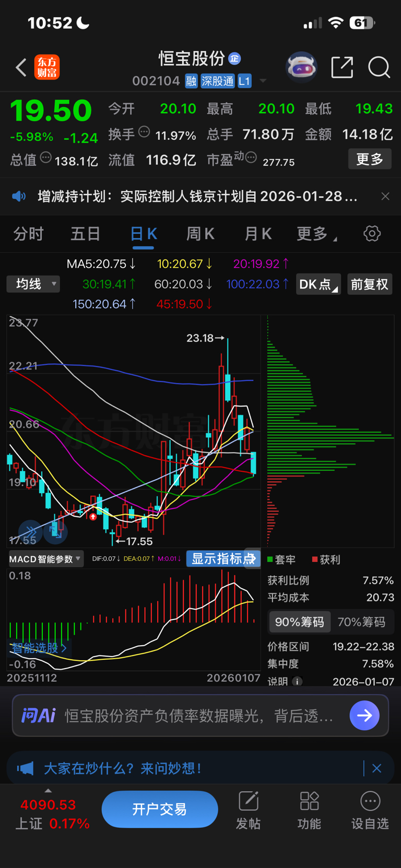Screen dimensions: 401x868
Task: Close the 大家在炒什么 banner
Action: (377, 768)
